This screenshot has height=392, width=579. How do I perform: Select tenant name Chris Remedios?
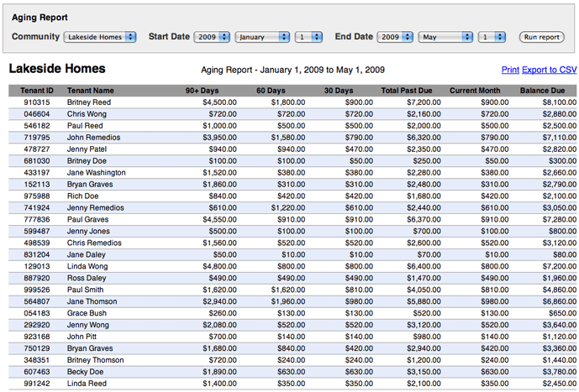pos(94,243)
